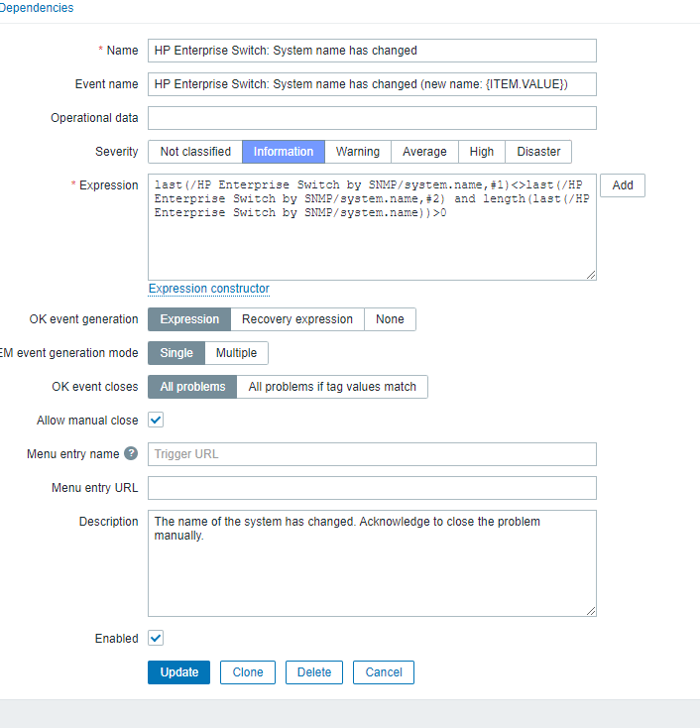Click the Update button

(x=178, y=672)
